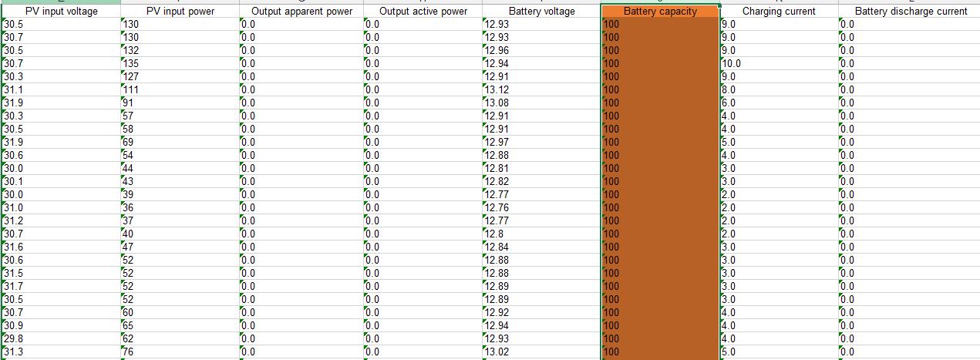
Task: Click the Battery discharge current header
Action: [910, 12]
